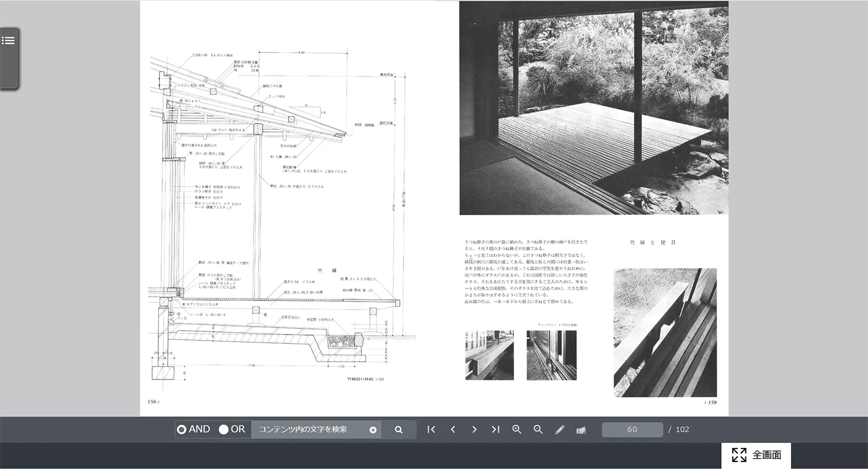Enter fullscreen with 全画面 button
This screenshot has width=868, height=469.
click(x=756, y=455)
